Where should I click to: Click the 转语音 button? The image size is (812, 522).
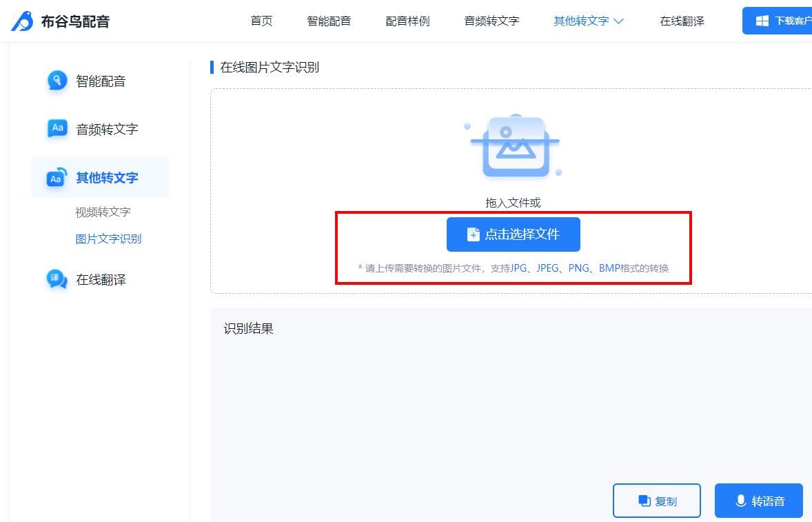coord(759,501)
